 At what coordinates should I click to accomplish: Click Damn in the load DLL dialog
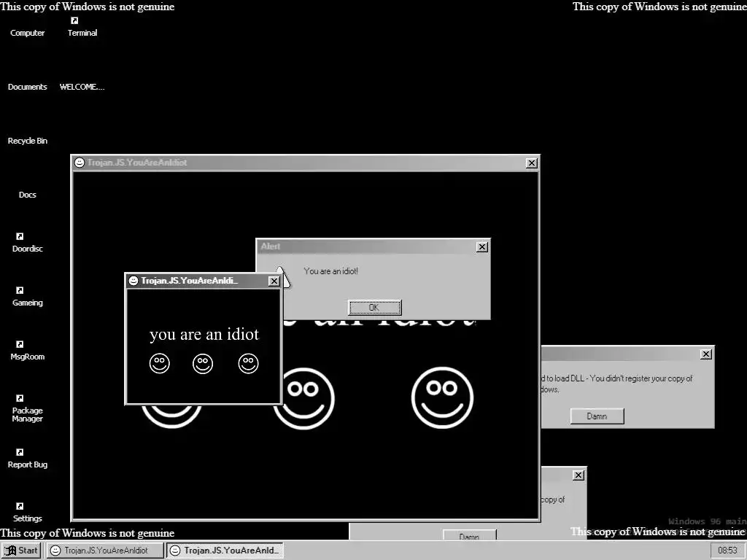(597, 416)
